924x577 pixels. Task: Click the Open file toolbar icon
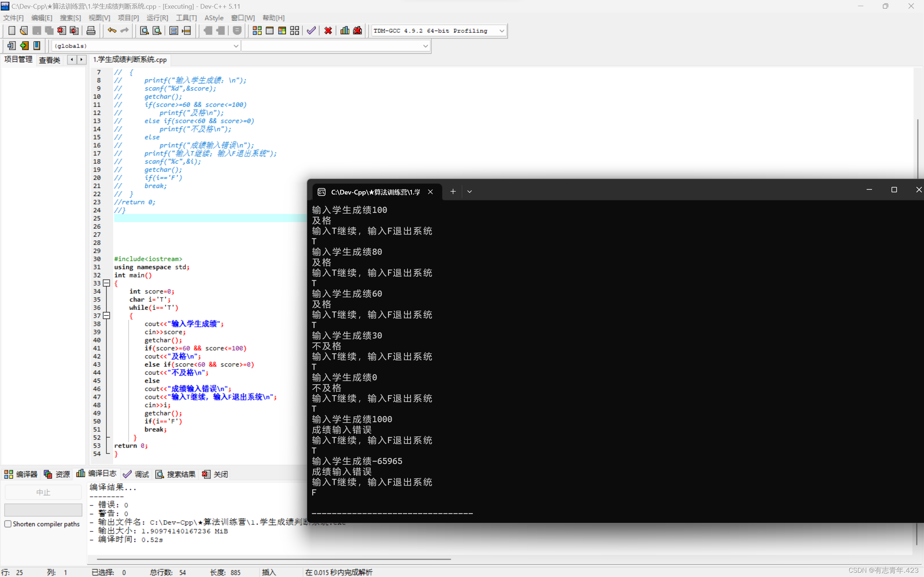(x=24, y=31)
